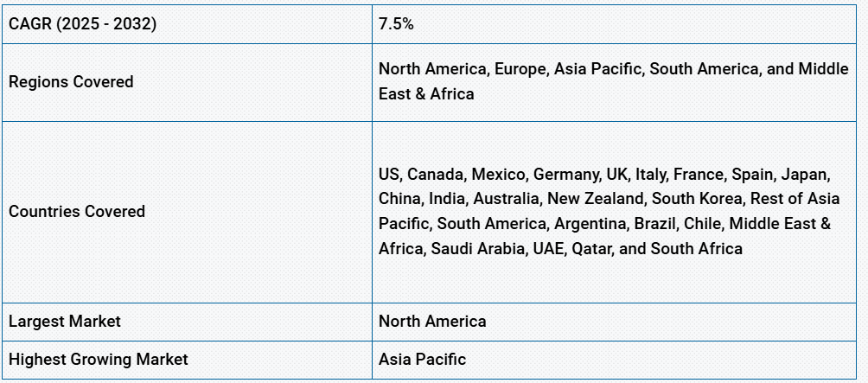Click the East & Africa text in regions cell
Screen dimensions: 868x383
426,93
